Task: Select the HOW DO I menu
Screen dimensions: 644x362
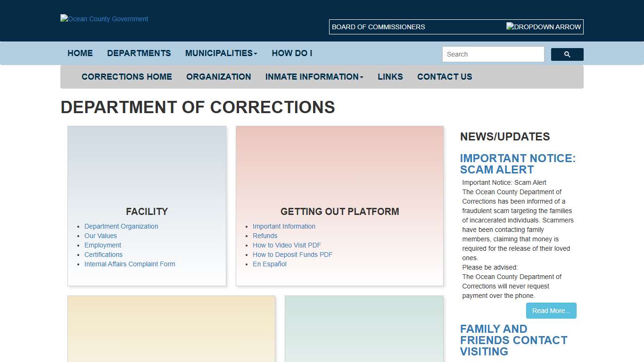Action: pos(292,53)
